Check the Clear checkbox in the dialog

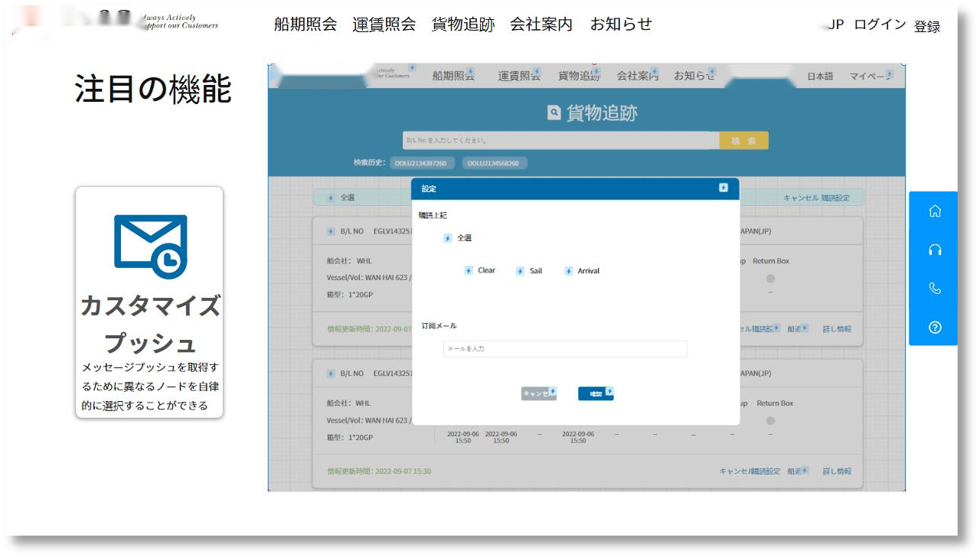[469, 271]
